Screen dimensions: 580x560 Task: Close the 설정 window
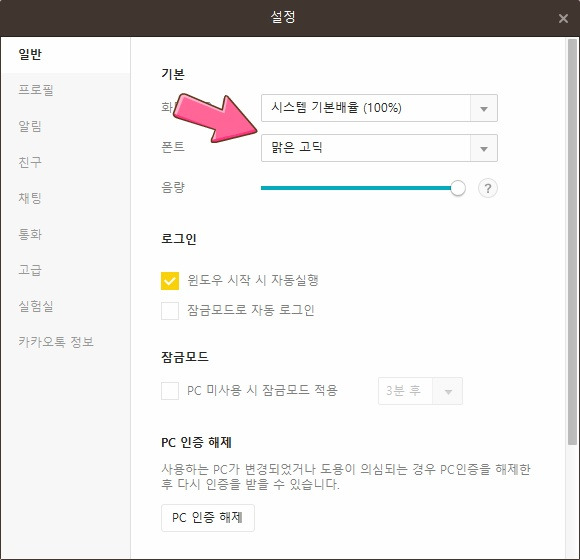coord(563,18)
